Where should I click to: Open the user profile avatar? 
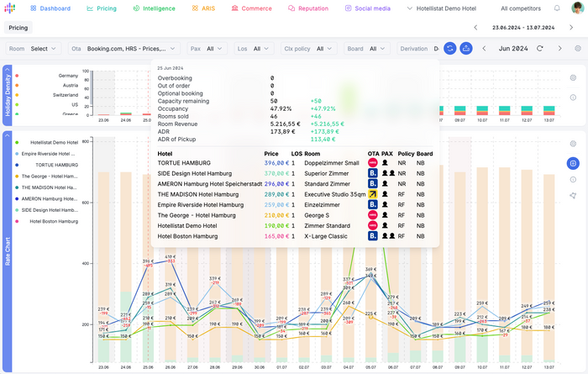pyautogui.click(x=578, y=8)
